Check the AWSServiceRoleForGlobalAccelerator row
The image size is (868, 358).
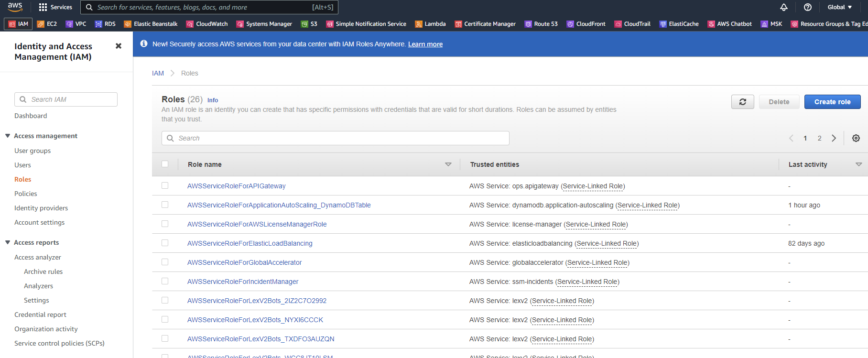pyautogui.click(x=165, y=262)
